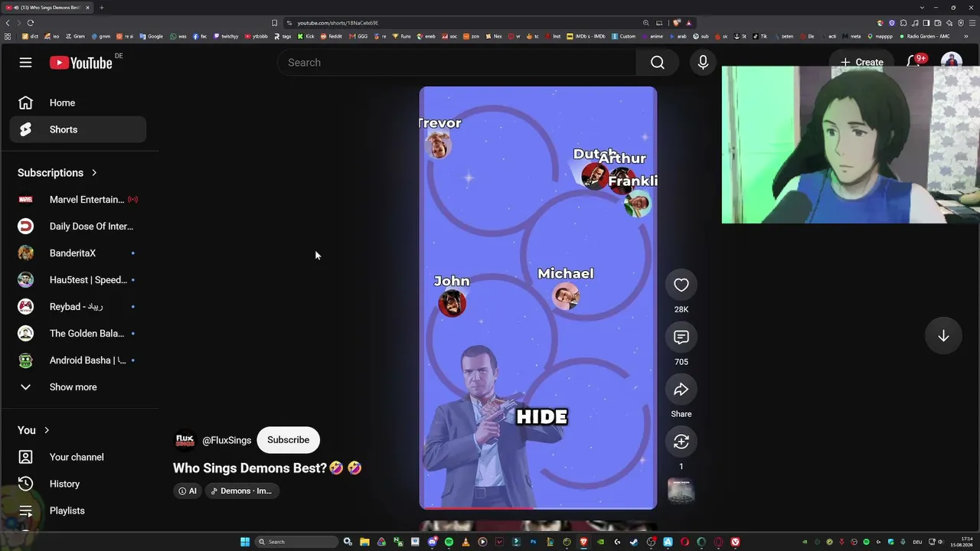The width and height of the screenshot is (980, 551).
Task: Skip to the next short
Action: 943,336
